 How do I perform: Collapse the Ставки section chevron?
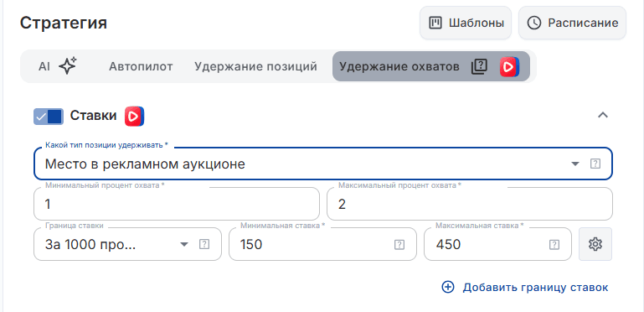[602, 115]
